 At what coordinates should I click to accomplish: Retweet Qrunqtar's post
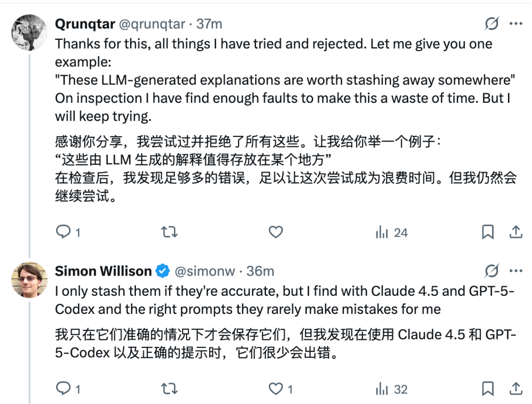[169, 232]
